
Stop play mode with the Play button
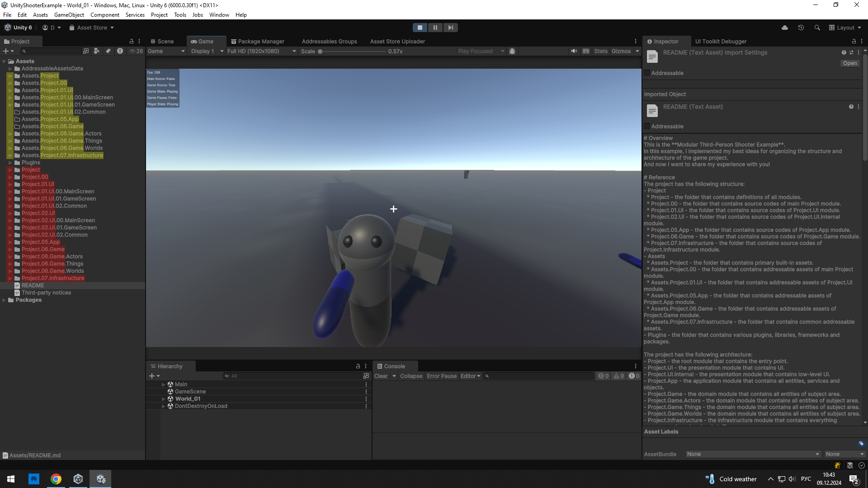point(420,28)
